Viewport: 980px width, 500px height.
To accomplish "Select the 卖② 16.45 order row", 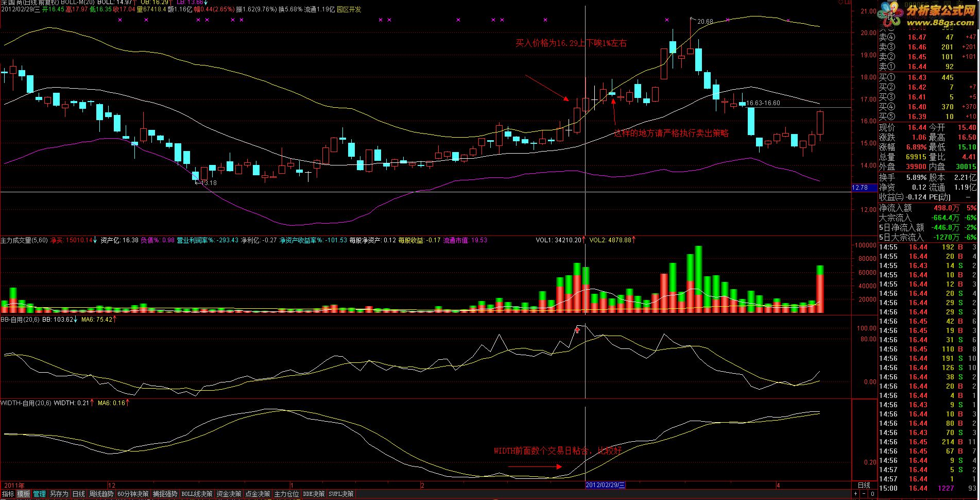I will [x=927, y=57].
